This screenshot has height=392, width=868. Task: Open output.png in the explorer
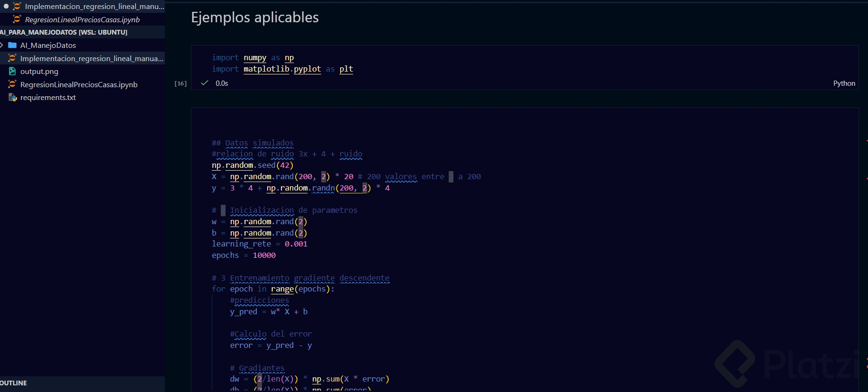tap(39, 71)
